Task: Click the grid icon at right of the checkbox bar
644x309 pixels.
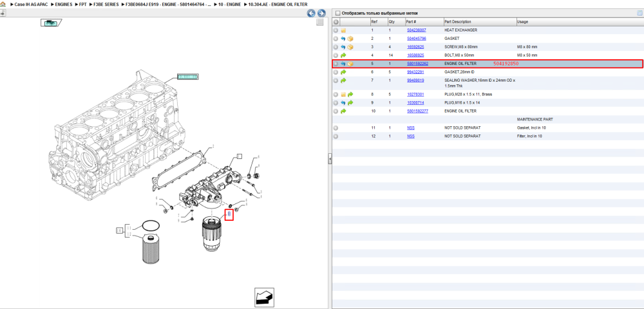Action: (x=639, y=13)
